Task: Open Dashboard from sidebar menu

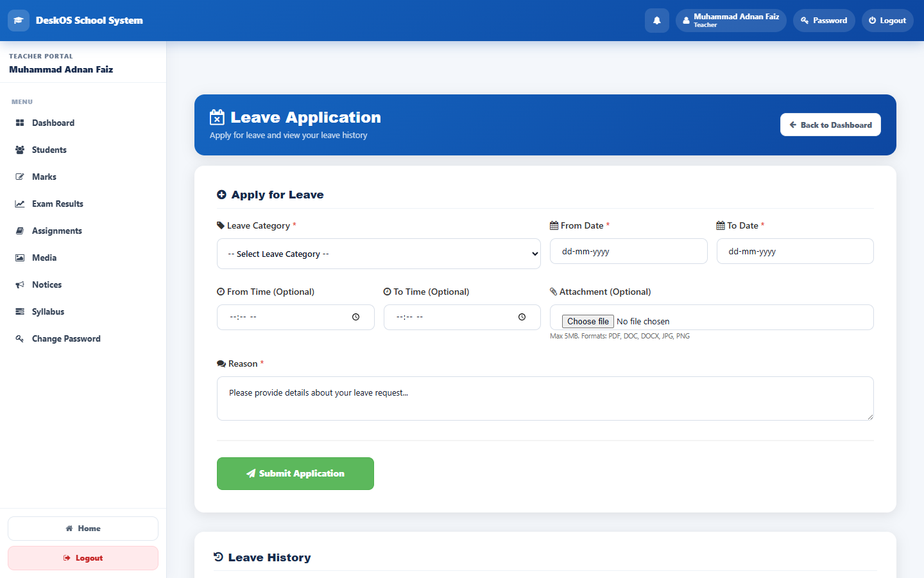Action: click(x=83, y=123)
